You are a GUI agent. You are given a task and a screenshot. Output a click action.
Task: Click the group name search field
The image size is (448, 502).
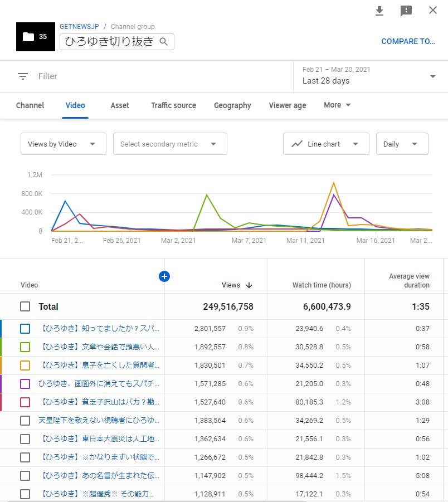point(117,42)
